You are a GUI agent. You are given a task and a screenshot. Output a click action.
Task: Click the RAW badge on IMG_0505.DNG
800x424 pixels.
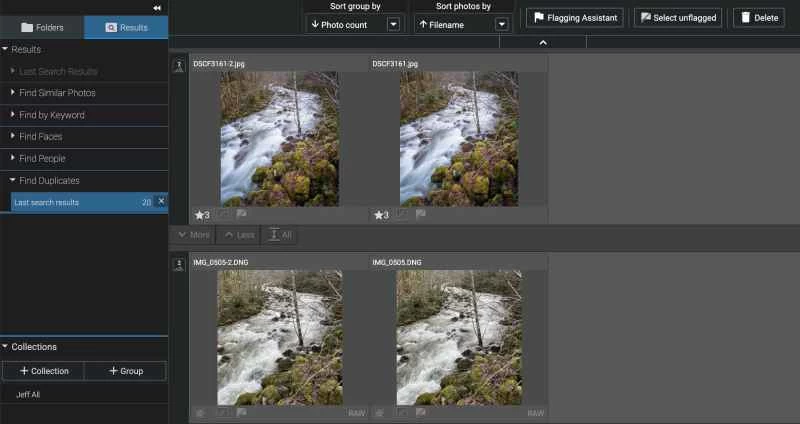[x=535, y=412]
